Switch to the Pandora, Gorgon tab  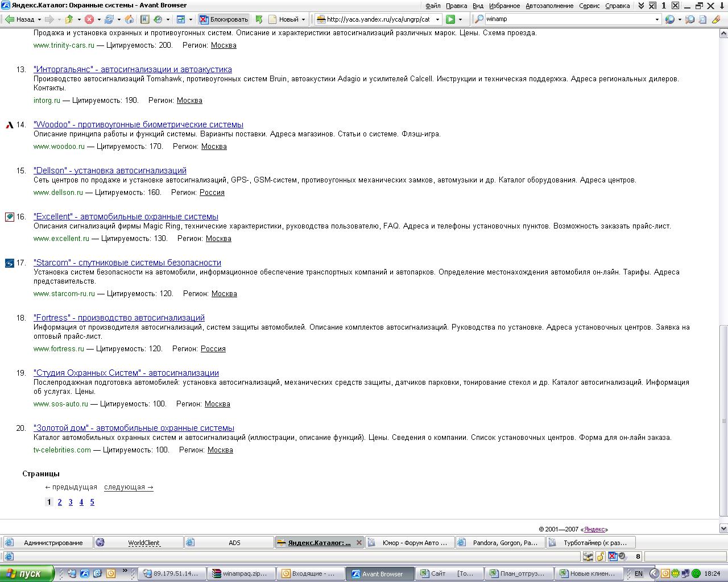click(x=500, y=542)
